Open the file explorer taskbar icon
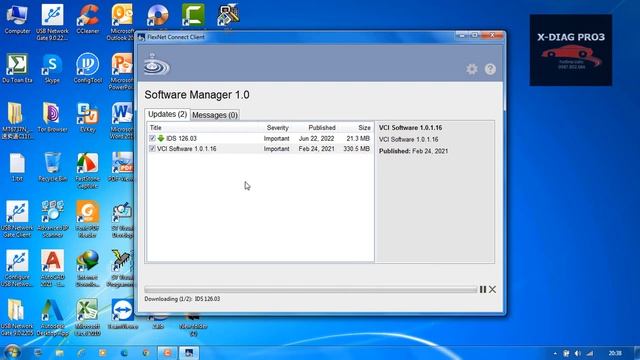640x360 pixels. [60, 353]
